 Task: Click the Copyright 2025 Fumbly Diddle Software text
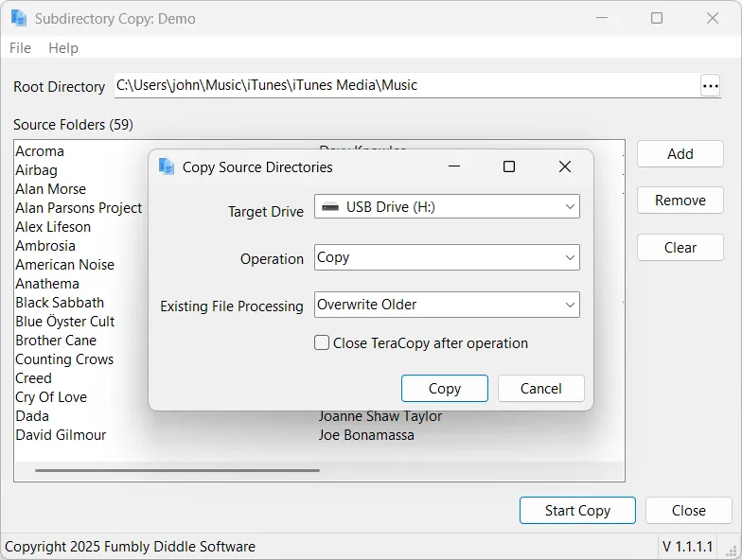point(131,547)
